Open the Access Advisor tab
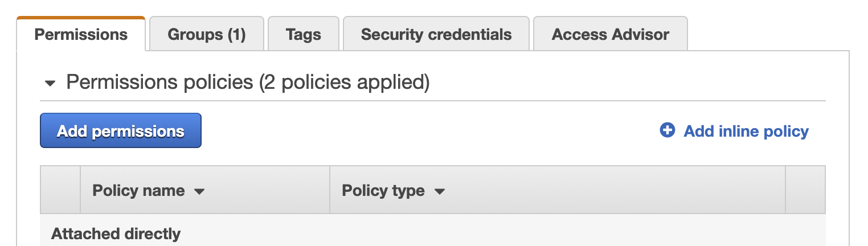 pos(610,34)
